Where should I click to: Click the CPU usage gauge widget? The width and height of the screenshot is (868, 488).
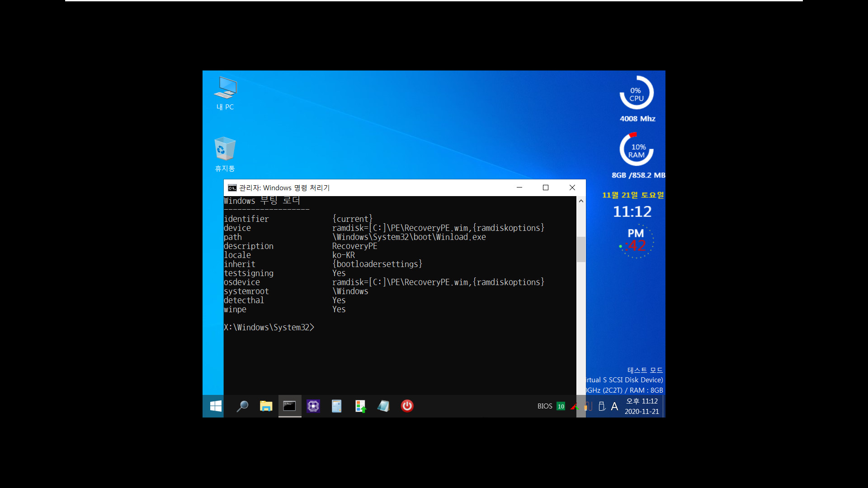coord(637,93)
